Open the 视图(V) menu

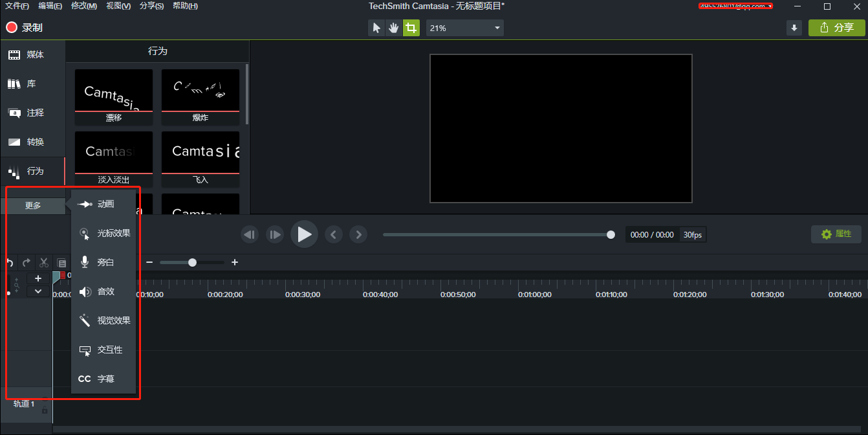(118, 6)
